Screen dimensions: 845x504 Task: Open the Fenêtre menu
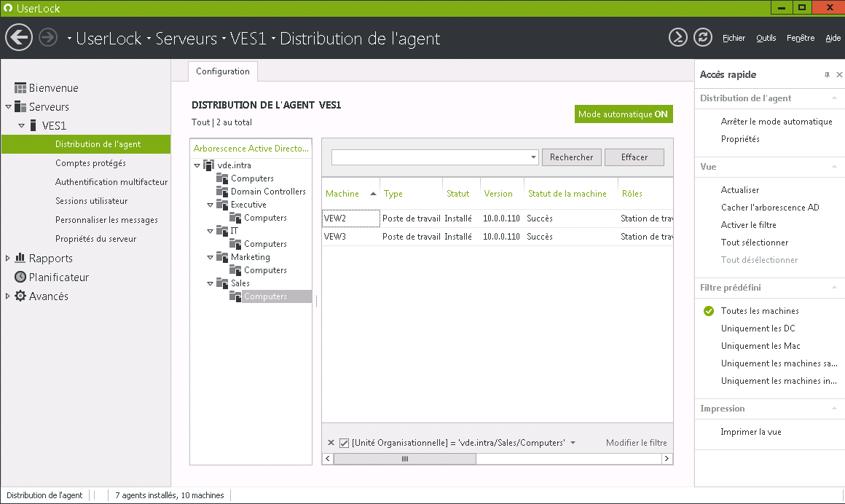click(801, 38)
